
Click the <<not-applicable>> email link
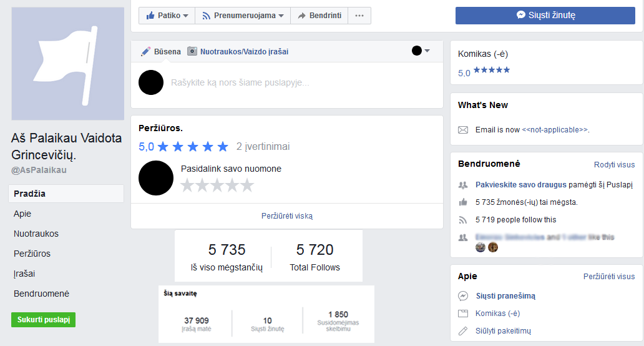[x=555, y=130]
